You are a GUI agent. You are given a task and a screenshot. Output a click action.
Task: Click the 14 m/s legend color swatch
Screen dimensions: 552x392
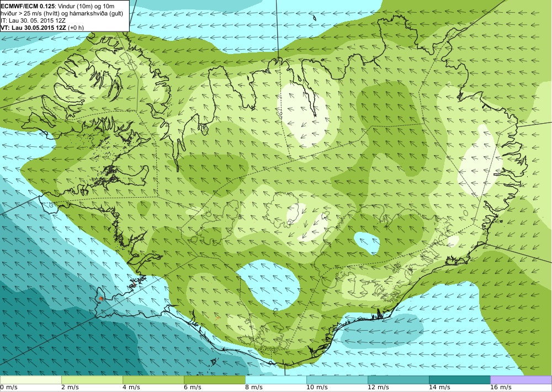[459, 380]
